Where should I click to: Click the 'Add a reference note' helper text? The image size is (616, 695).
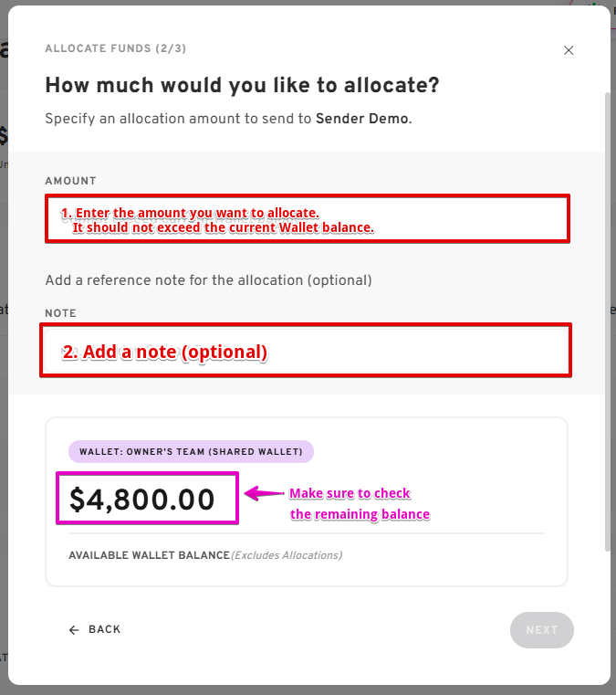pyautogui.click(x=208, y=279)
